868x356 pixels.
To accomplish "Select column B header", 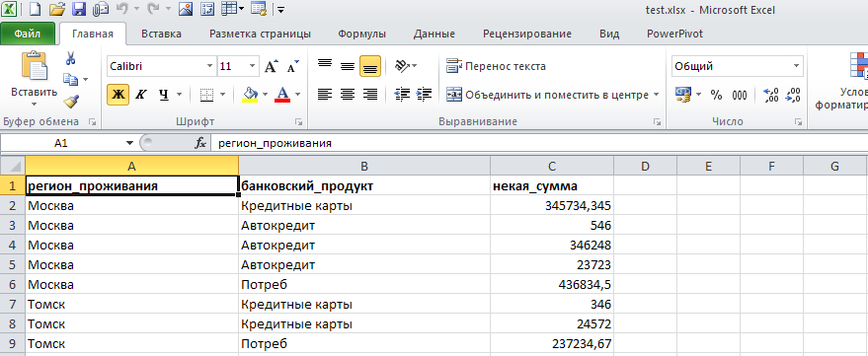I will pyautogui.click(x=364, y=166).
